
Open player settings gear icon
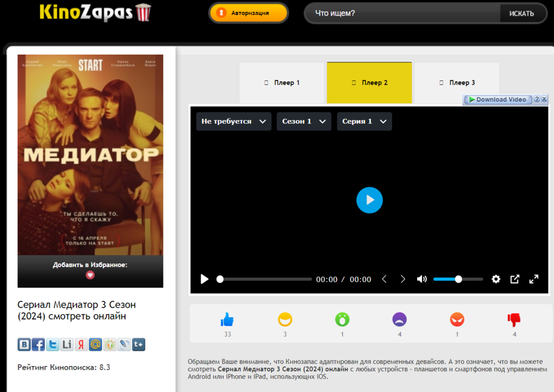(x=496, y=280)
